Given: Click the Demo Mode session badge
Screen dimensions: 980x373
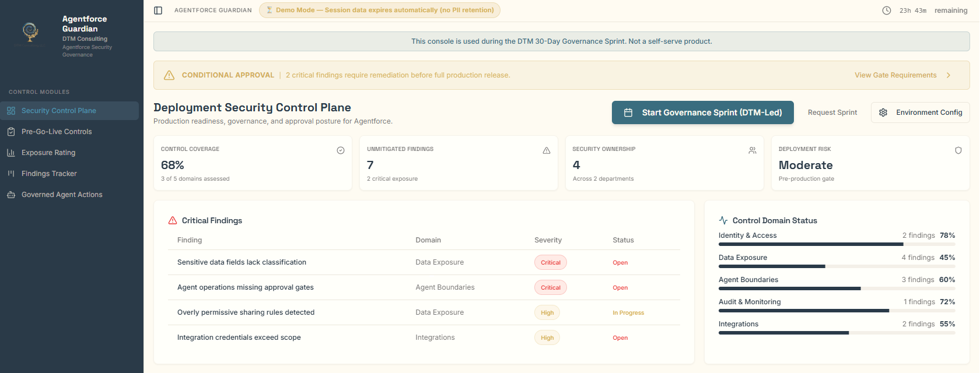Looking at the screenshot, I should 380,10.
